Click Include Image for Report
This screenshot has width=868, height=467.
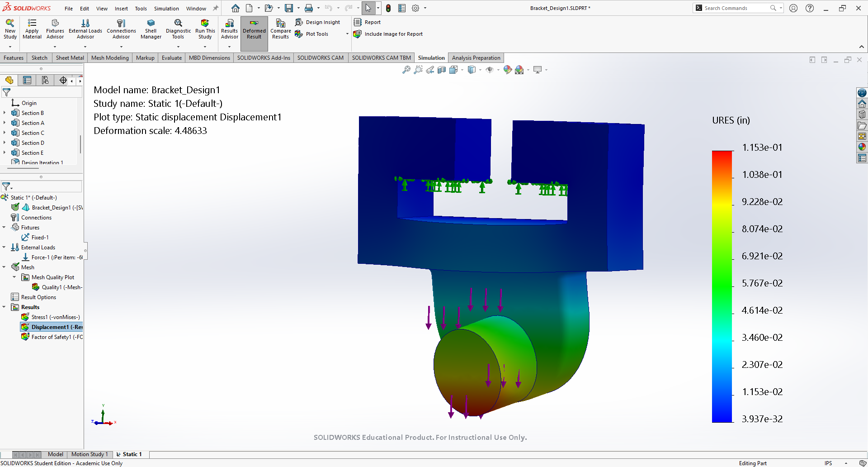tap(388, 34)
